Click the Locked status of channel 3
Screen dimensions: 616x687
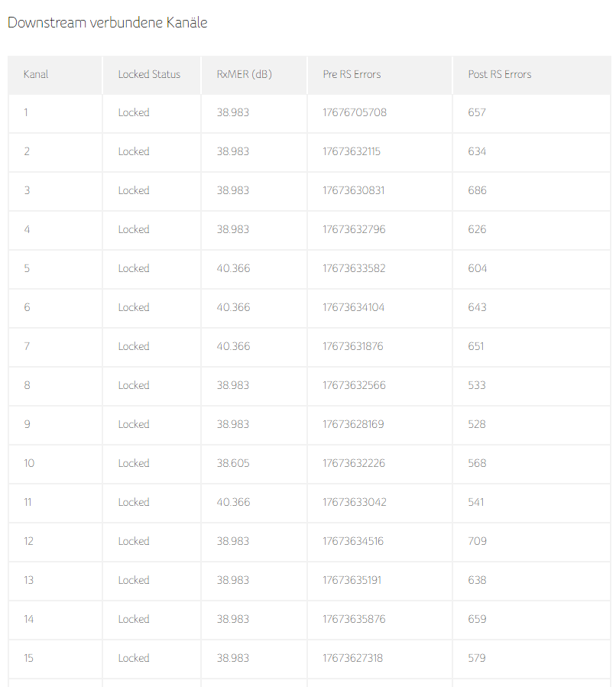134,190
